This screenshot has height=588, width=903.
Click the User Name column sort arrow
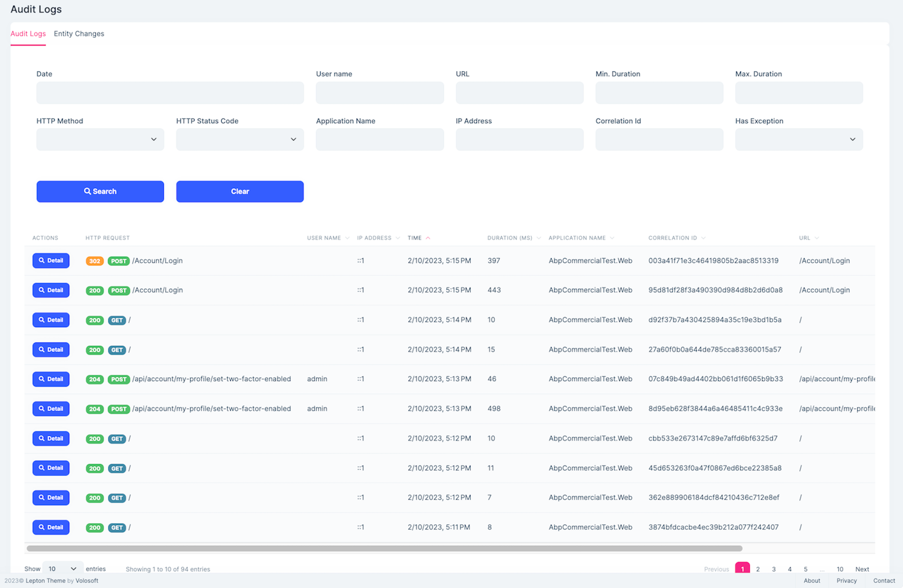point(347,237)
